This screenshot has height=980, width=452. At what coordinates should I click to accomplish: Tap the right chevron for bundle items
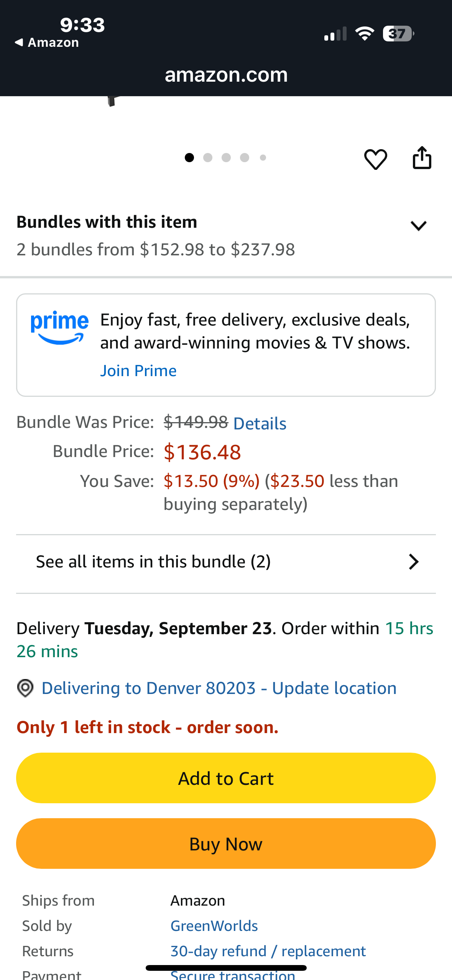point(414,562)
